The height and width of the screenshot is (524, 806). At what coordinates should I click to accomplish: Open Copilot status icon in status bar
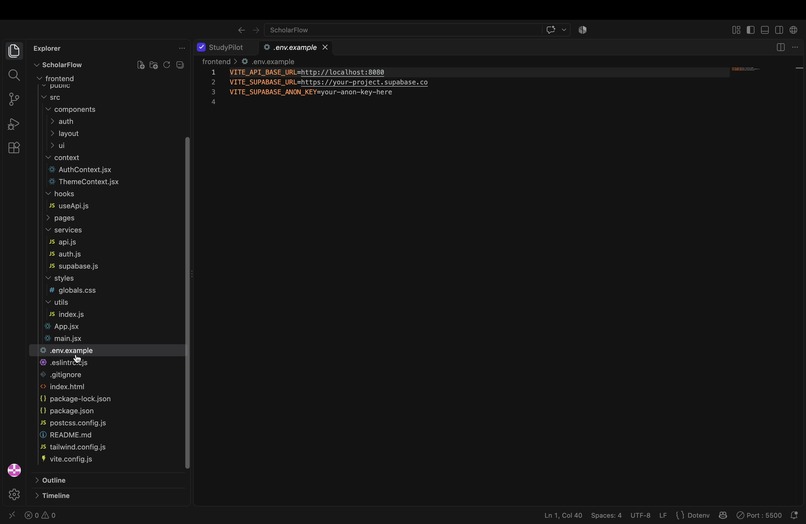click(723, 515)
